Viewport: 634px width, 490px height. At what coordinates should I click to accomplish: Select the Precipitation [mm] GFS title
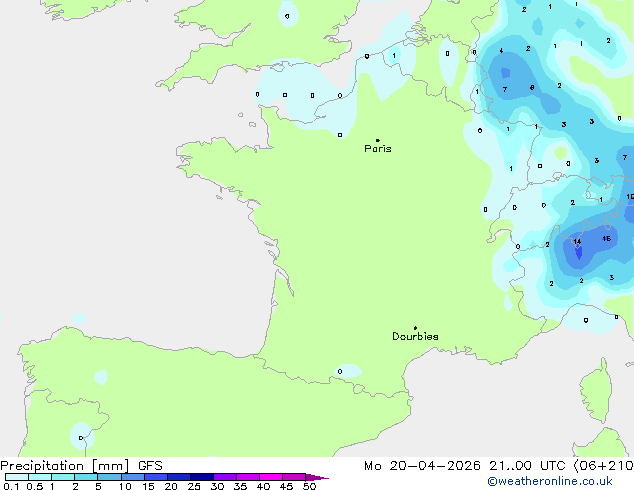coord(81,466)
